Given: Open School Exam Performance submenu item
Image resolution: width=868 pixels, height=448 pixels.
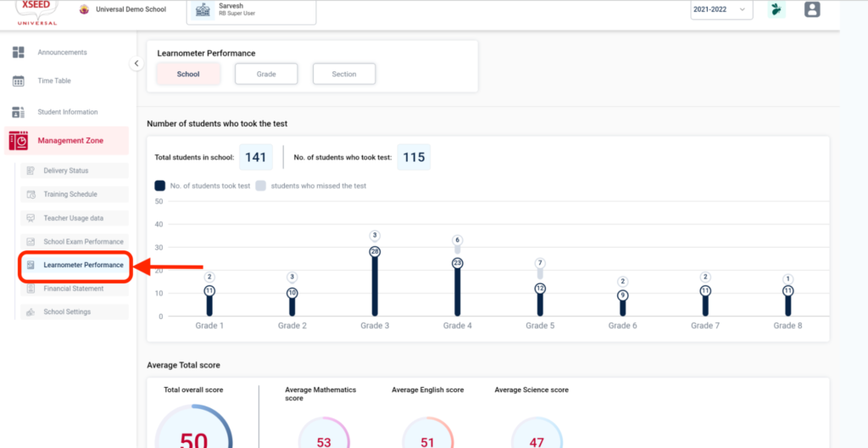Looking at the screenshot, I should 75,242.
